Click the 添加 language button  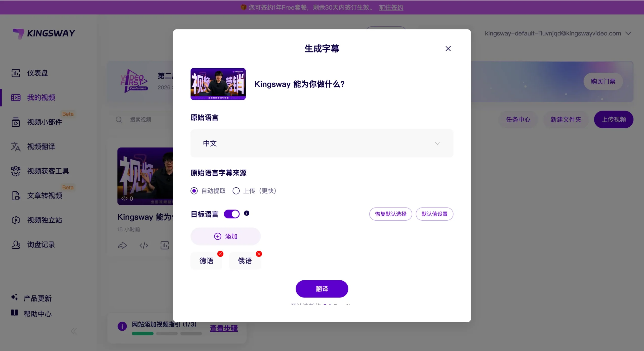pyautogui.click(x=225, y=236)
